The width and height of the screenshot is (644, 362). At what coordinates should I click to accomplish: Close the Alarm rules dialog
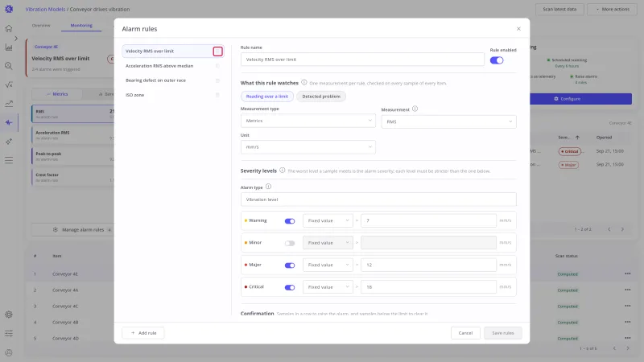tap(518, 29)
